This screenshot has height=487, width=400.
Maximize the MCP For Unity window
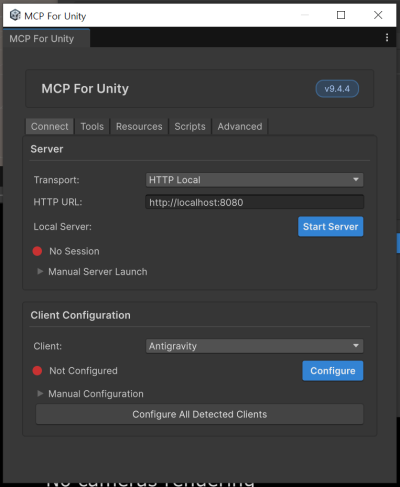pos(341,15)
